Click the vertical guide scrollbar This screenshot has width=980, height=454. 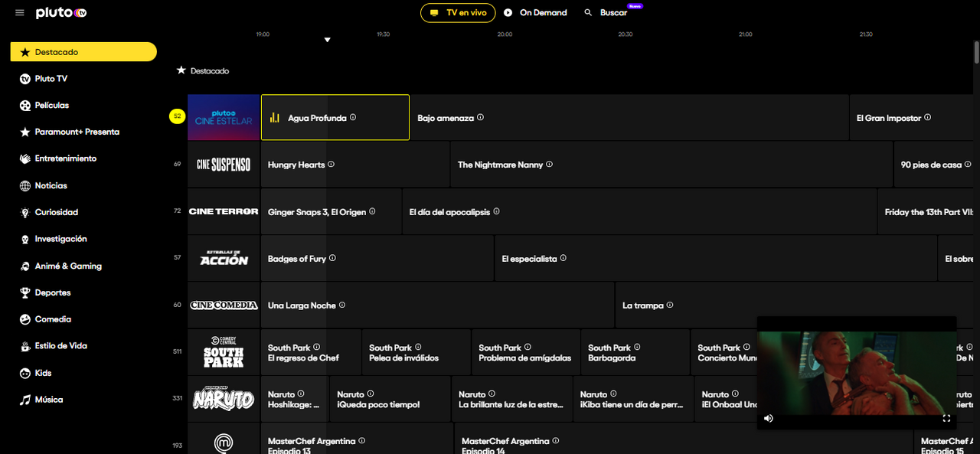click(976, 54)
